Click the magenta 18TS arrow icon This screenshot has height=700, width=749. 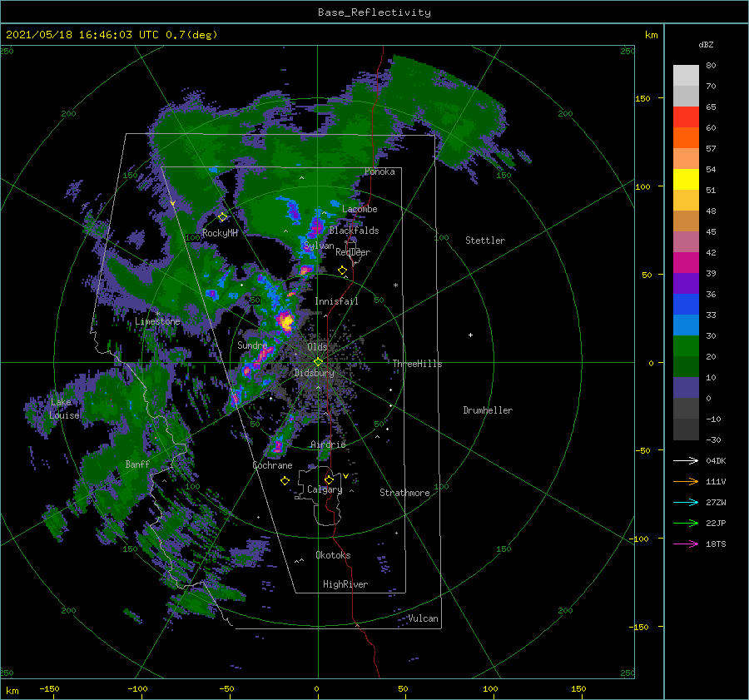[x=686, y=544]
